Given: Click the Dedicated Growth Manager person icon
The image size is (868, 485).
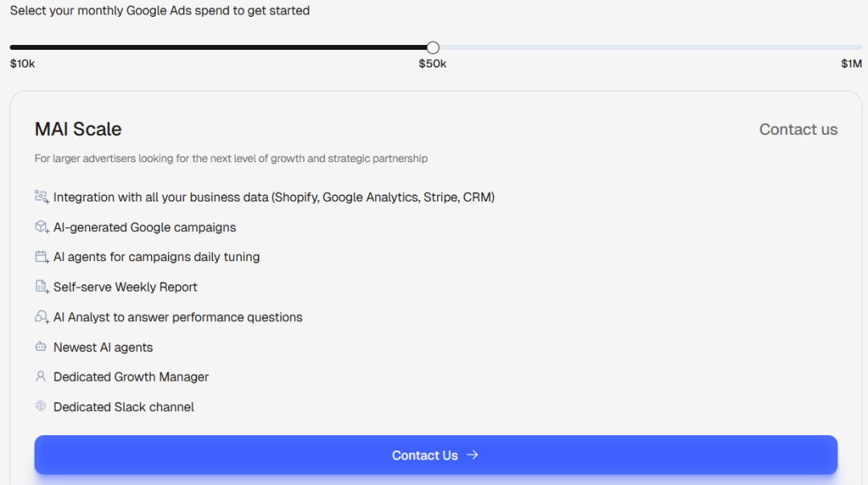Looking at the screenshot, I should [40, 377].
